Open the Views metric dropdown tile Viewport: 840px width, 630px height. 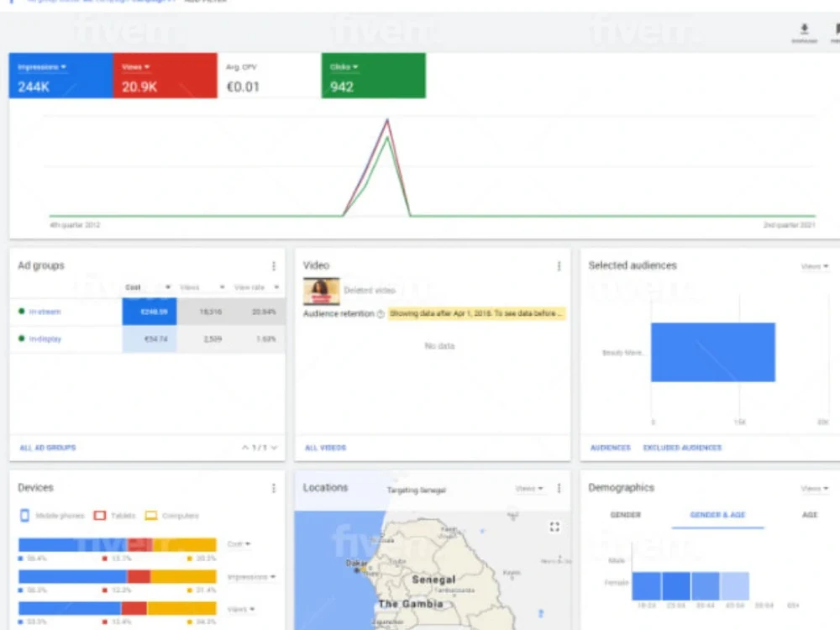[x=165, y=76]
